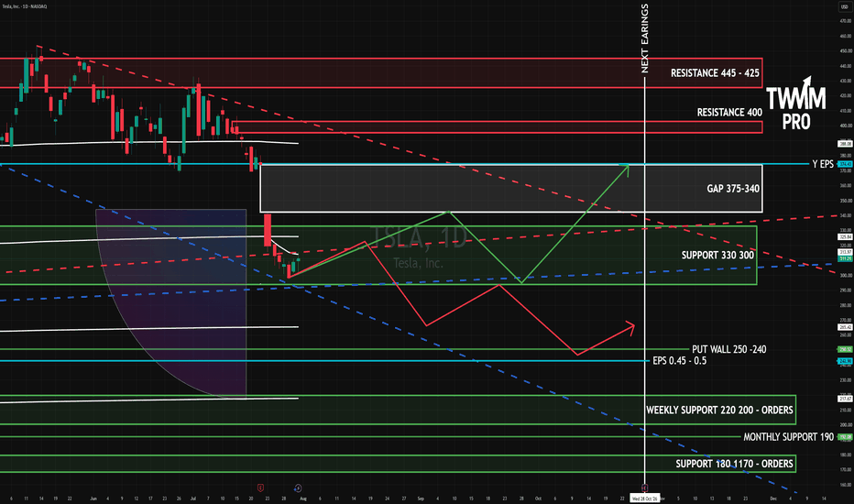
Task: Select the SUPPORT 330 300 label
Action: [x=717, y=255]
